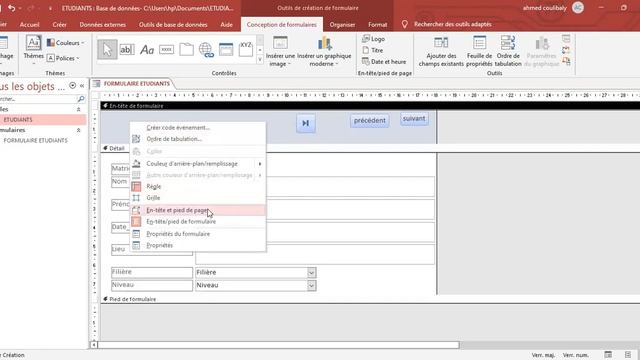This screenshot has height=360, width=640.
Task: Open Ajouter des champs existants
Action: (441, 51)
